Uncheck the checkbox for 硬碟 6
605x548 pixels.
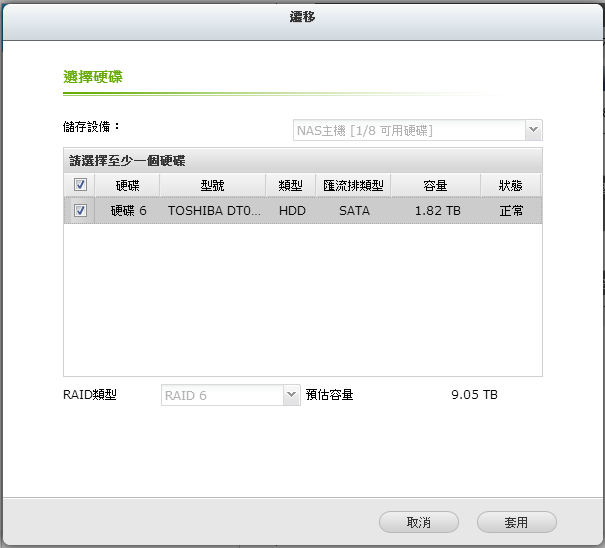(x=80, y=211)
